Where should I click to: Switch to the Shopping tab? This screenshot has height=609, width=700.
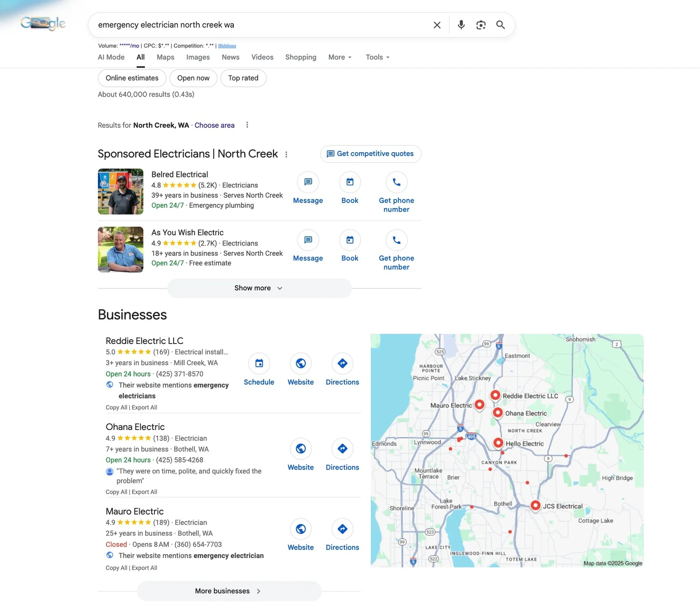[x=301, y=57]
